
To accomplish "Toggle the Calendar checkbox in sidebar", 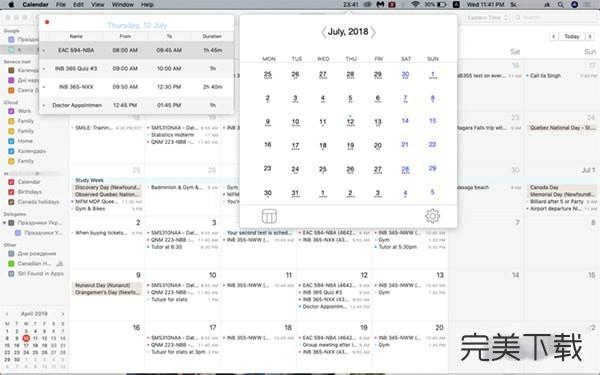I will (11, 182).
